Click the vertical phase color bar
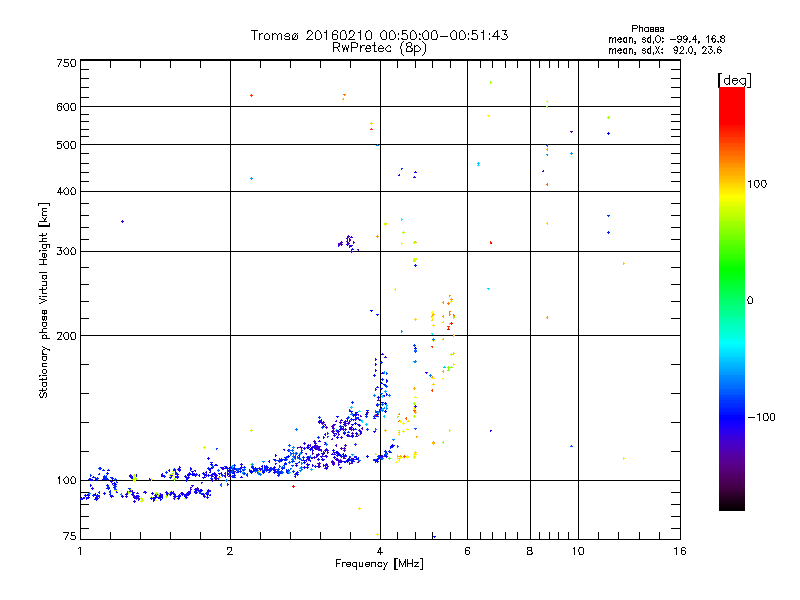Image resolution: width=800 pixels, height=600 pixels. click(x=732, y=298)
